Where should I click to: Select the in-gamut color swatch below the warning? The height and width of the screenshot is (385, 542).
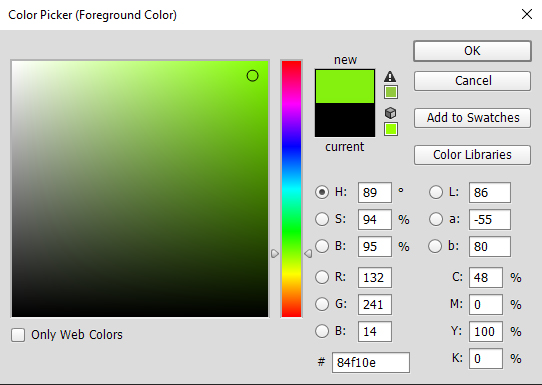point(391,92)
